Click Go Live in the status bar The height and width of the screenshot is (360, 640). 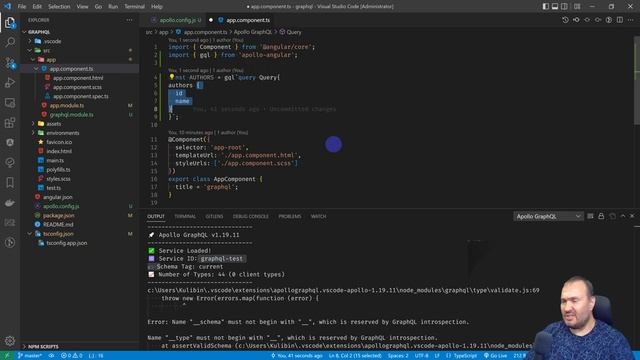click(x=495, y=356)
